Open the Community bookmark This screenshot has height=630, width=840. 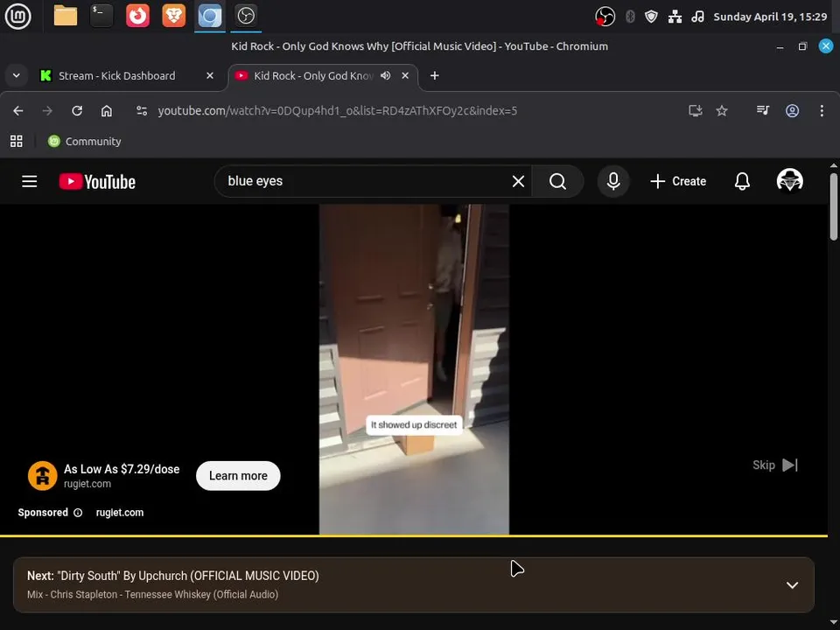pyautogui.click(x=85, y=142)
